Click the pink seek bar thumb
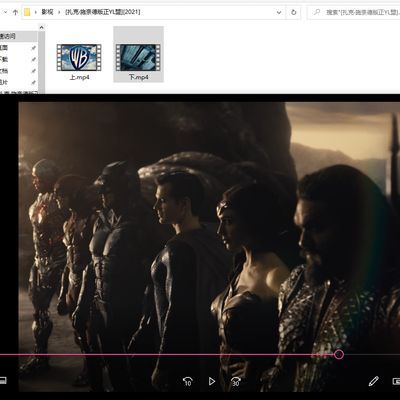This screenshot has height=400, width=400. pos(339,354)
